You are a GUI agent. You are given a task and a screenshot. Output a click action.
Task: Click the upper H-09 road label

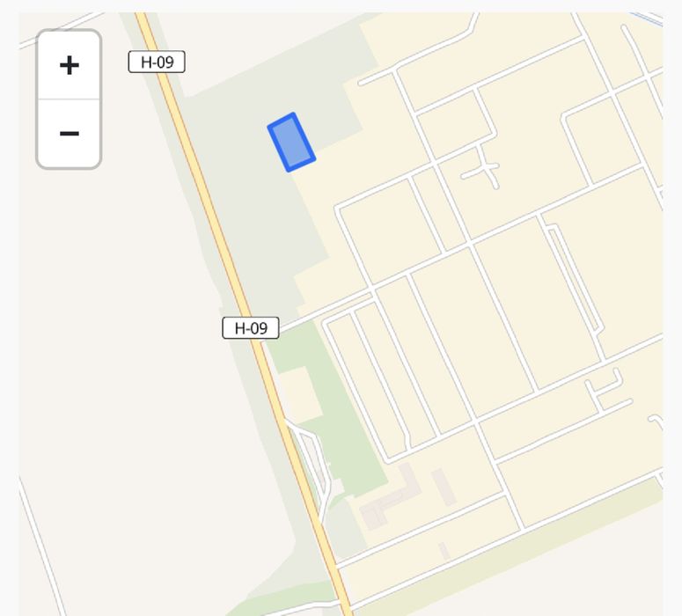coord(157,62)
